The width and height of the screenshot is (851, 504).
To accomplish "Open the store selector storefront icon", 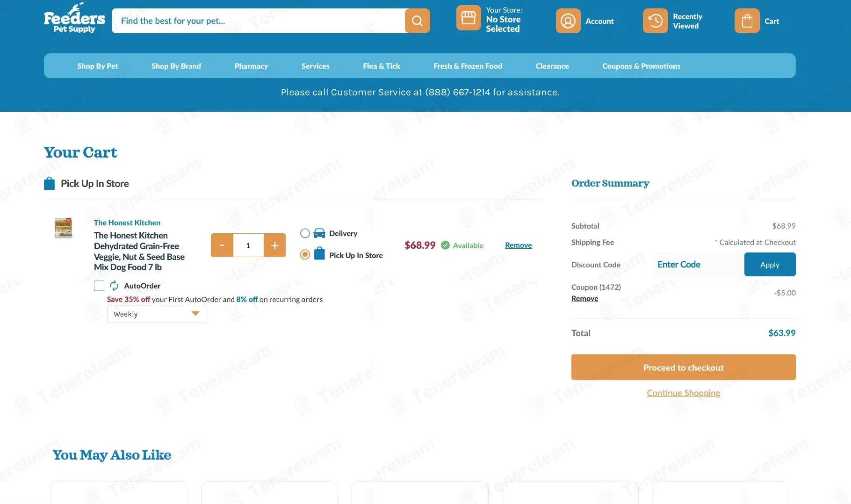I will (x=468, y=18).
